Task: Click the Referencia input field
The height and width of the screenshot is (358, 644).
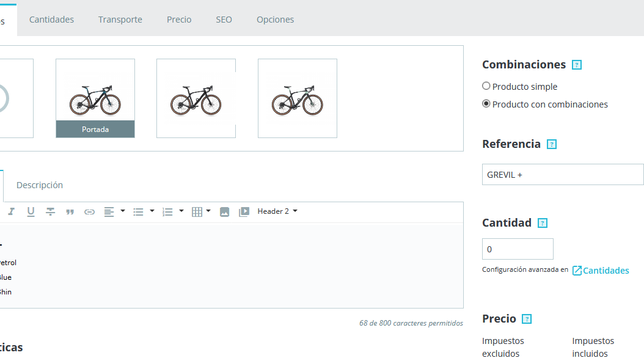Action: point(562,174)
